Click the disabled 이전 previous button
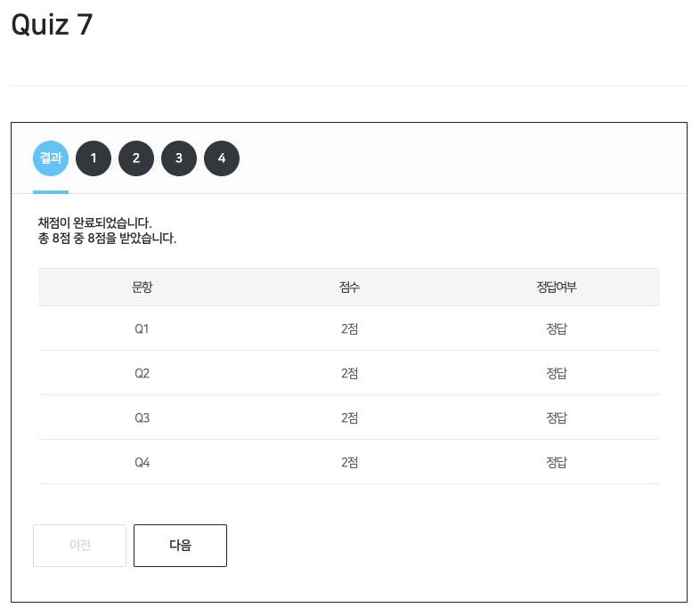 (x=79, y=546)
